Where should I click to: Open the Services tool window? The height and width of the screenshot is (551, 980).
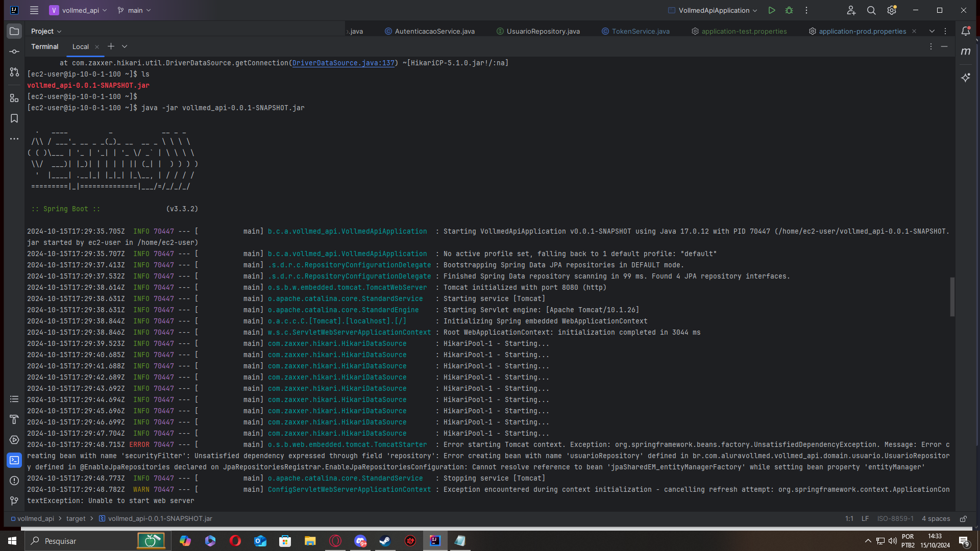pyautogui.click(x=14, y=440)
